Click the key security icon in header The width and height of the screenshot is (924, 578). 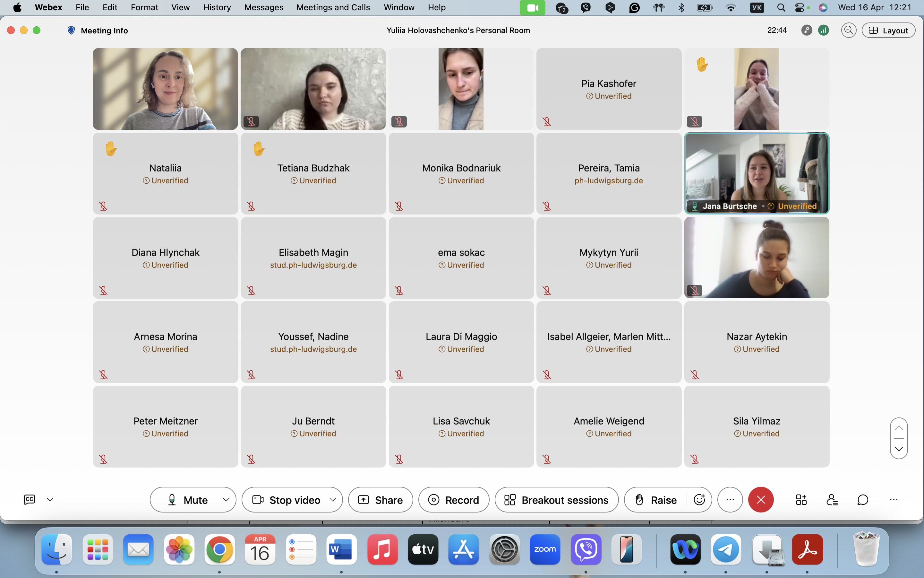tap(806, 30)
